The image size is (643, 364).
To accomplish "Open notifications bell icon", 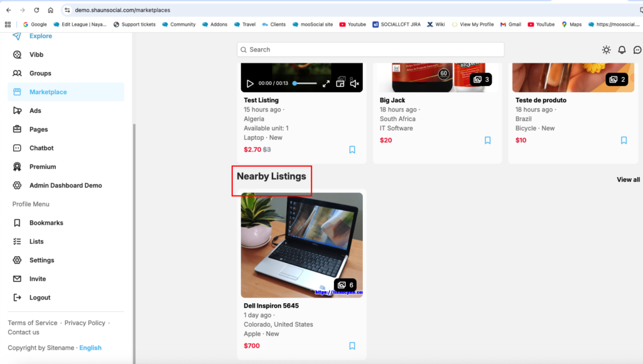I will tap(622, 50).
